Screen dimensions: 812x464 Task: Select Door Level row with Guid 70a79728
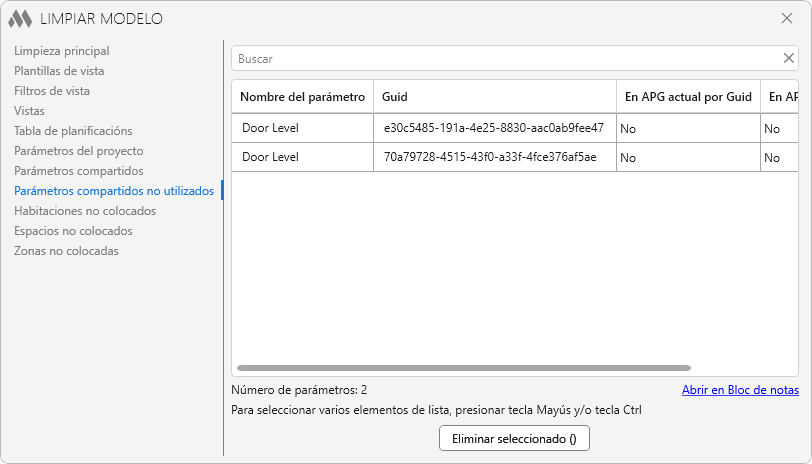(302, 157)
